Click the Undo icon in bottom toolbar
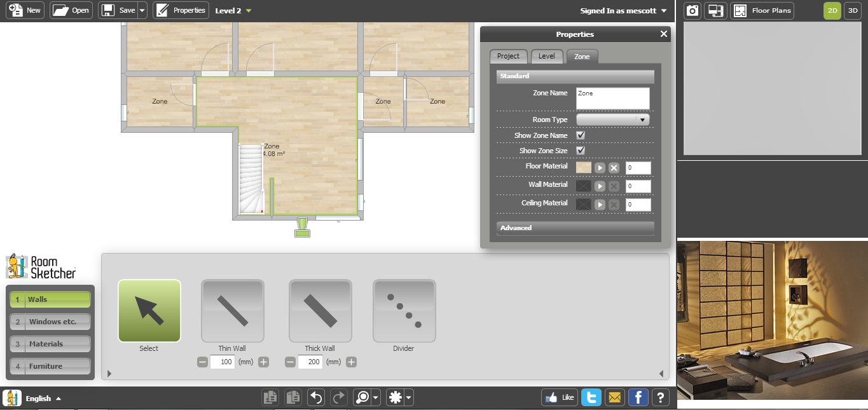This screenshot has height=410, width=868. (x=316, y=397)
